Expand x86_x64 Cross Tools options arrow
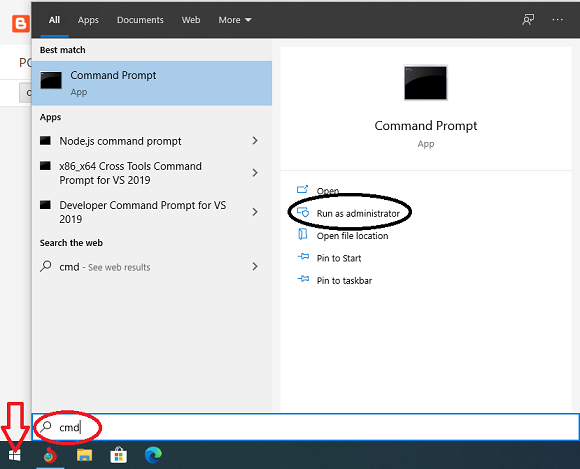 pyautogui.click(x=255, y=173)
